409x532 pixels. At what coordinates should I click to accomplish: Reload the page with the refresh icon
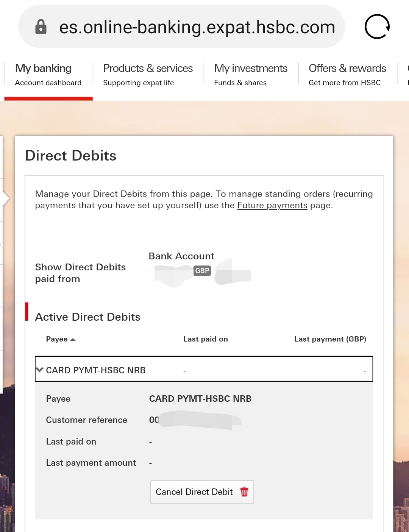click(x=377, y=27)
